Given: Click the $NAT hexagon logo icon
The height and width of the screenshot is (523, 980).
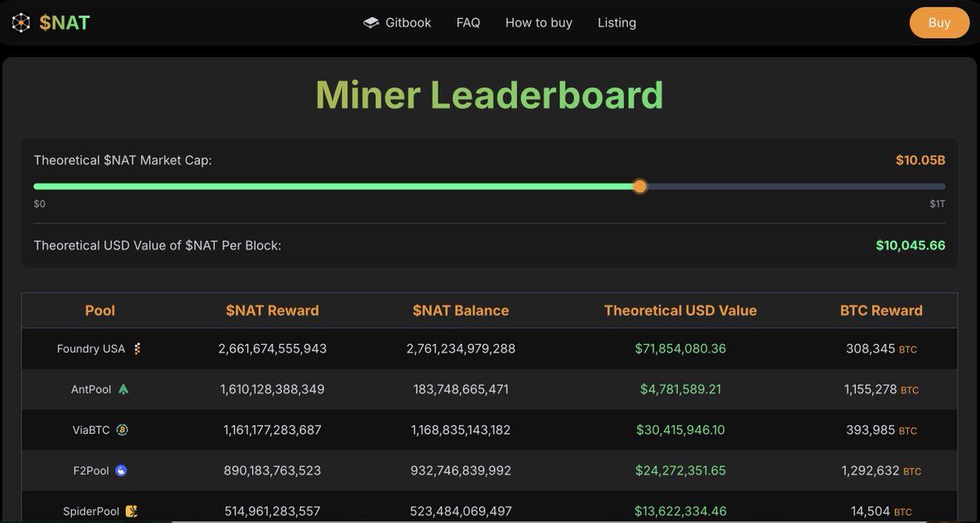Looking at the screenshot, I should pyautogui.click(x=20, y=23).
